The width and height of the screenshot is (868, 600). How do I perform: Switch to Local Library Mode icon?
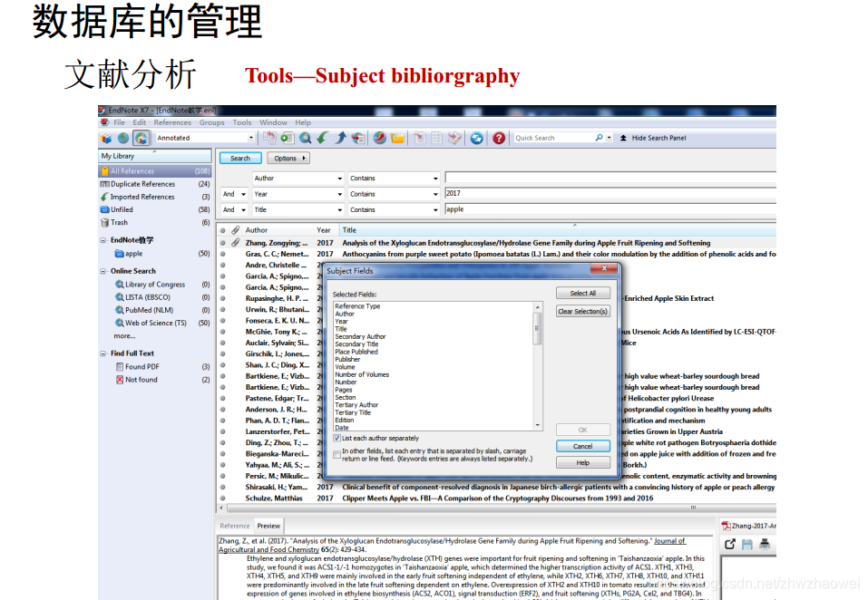(x=106, y=139)
